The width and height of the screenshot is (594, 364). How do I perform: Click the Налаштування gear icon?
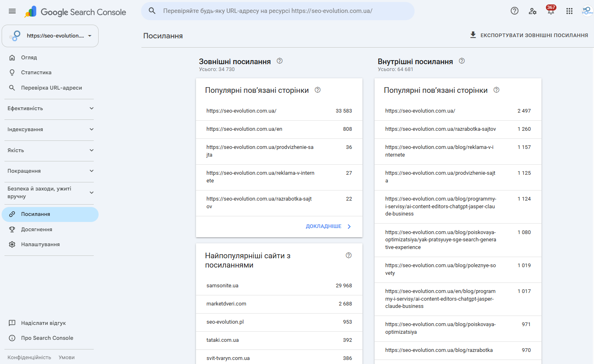tap(12, 245)
